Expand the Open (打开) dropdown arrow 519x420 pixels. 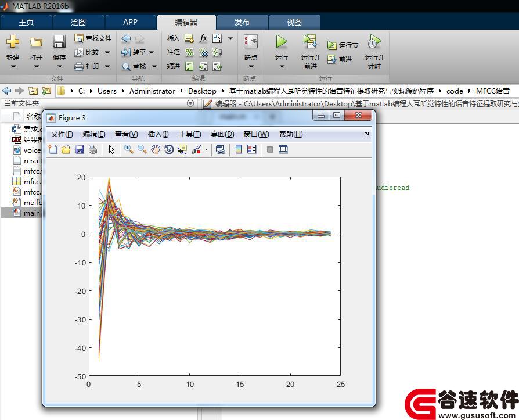[36, 66]
